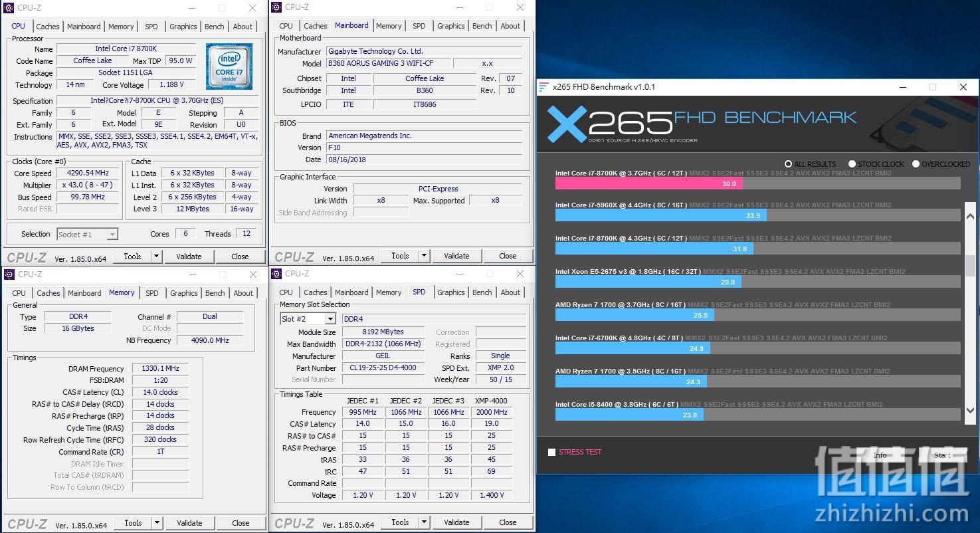Click the blue 23.8 result bar for i5-8400

[629, 415]
